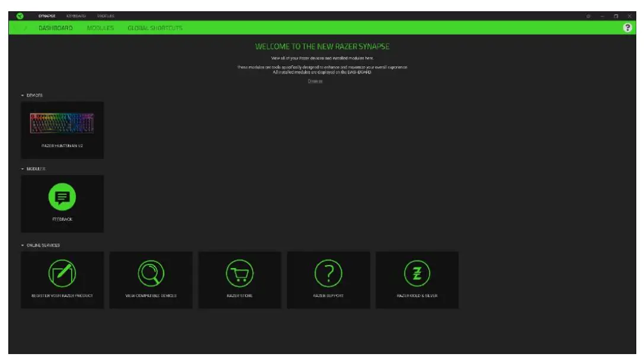Switch to the Keyboard tab
The width and height of the screenshot is (644, 360).
point(76,16)
